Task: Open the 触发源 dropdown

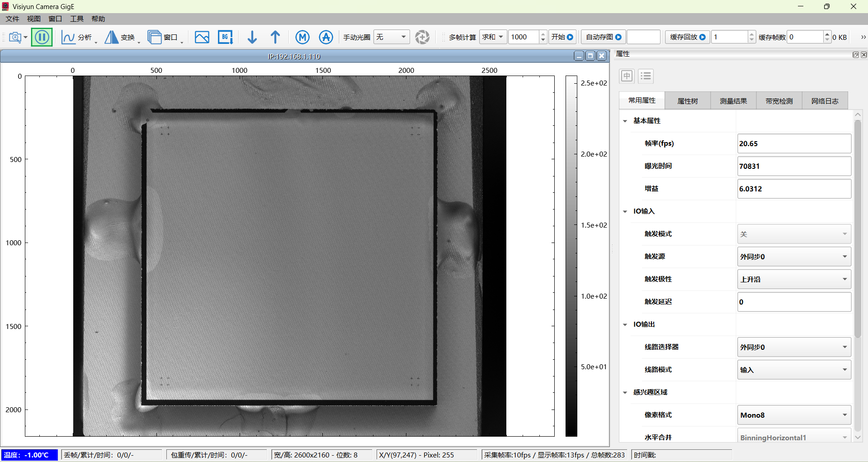Action: click(794, 257)
